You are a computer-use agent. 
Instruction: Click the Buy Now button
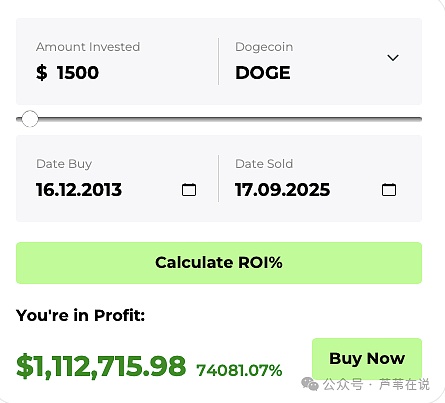367,359
